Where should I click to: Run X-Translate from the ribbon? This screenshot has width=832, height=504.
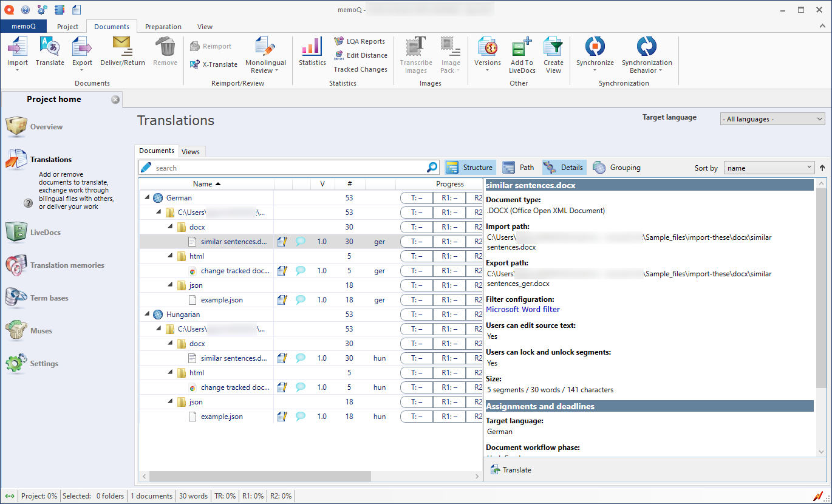point(213,64)
